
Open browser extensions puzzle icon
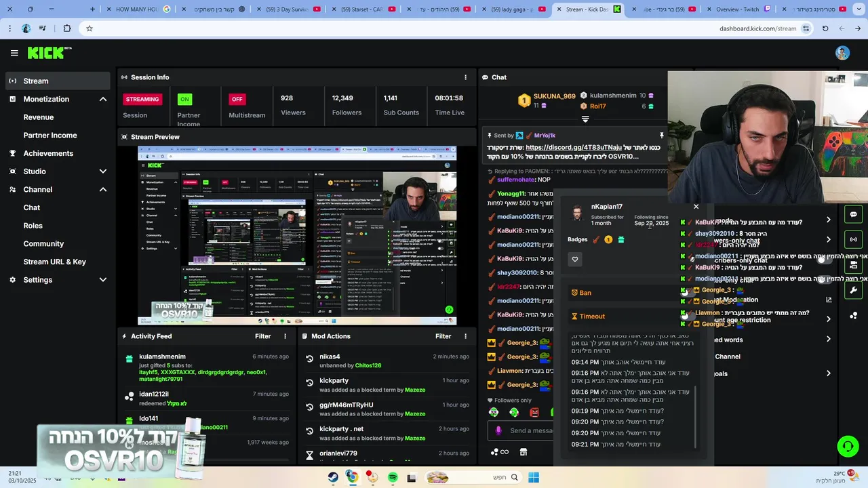66,28
